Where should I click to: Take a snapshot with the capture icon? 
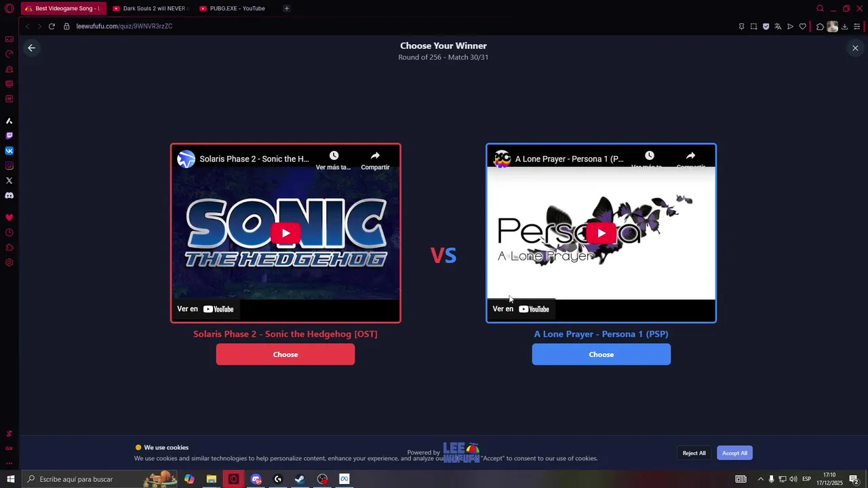tap(753, 26)
